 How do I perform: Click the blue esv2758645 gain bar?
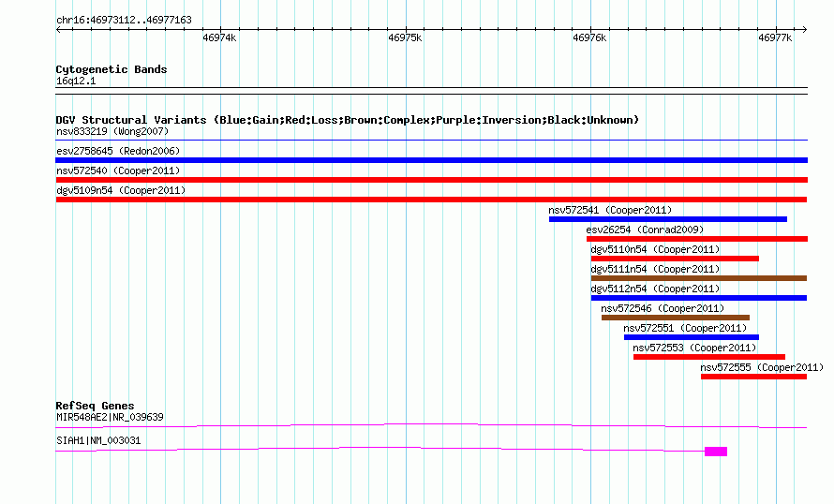pos(431,160)
